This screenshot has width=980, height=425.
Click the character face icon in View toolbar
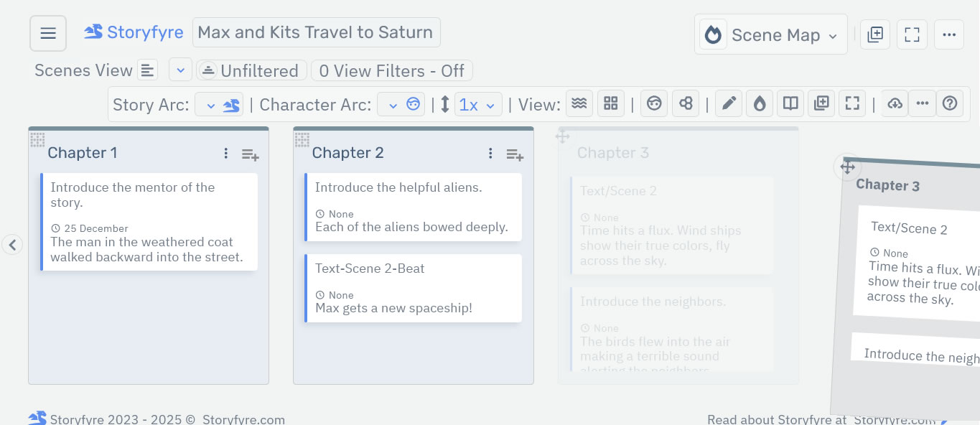coord(654,103)
